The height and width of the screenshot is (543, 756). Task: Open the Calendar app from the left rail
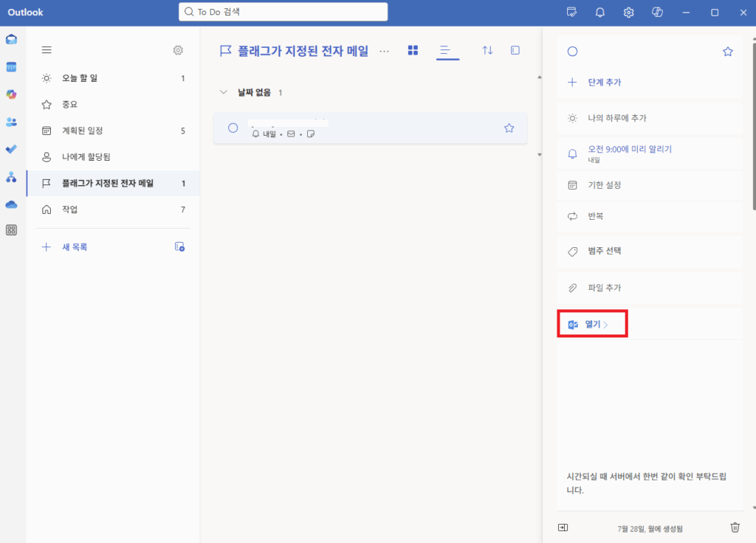click(10, 66)
